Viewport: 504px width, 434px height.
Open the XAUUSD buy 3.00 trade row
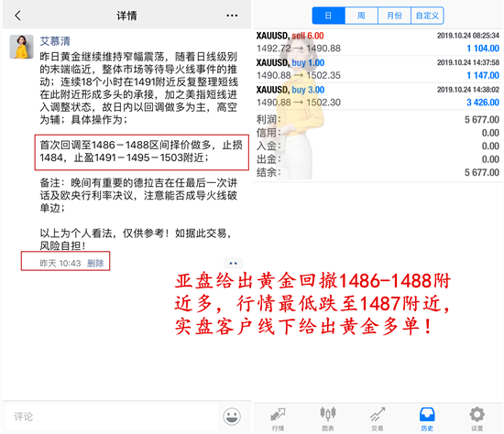(x=378, y=96)
